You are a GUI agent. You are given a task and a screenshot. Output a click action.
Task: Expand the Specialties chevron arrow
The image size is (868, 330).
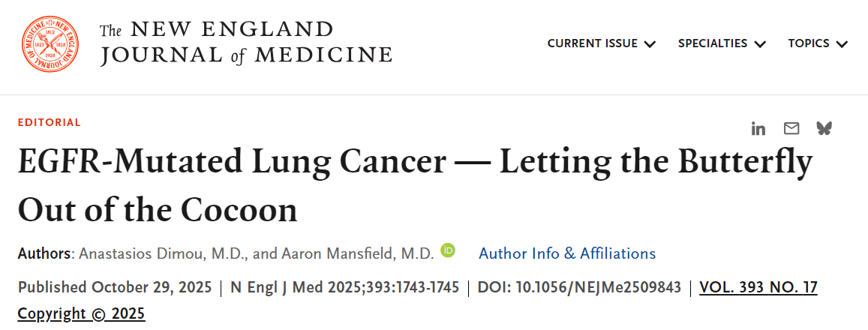[760, 44]
